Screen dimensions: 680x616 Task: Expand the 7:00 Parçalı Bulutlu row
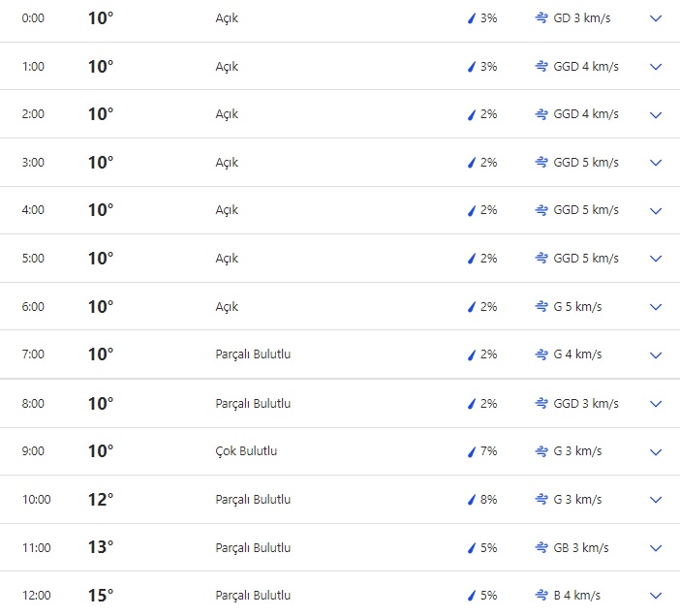click(x=656, y=355)
